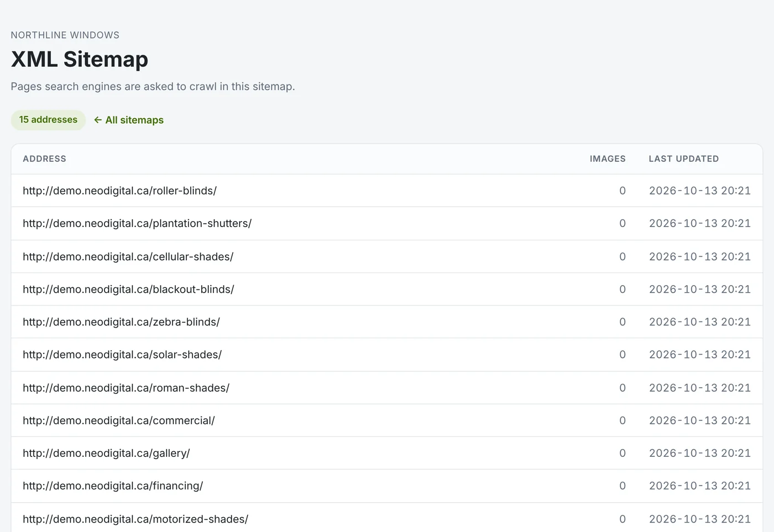Click the images count in roman-shades row
This screenshot has width=774, height=532.
pos(623,388)
